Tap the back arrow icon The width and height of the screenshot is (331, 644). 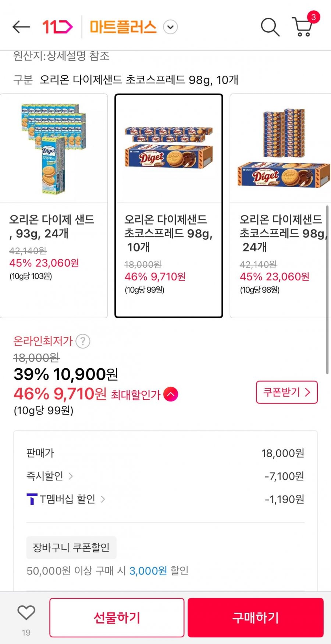tap(21, 27)
